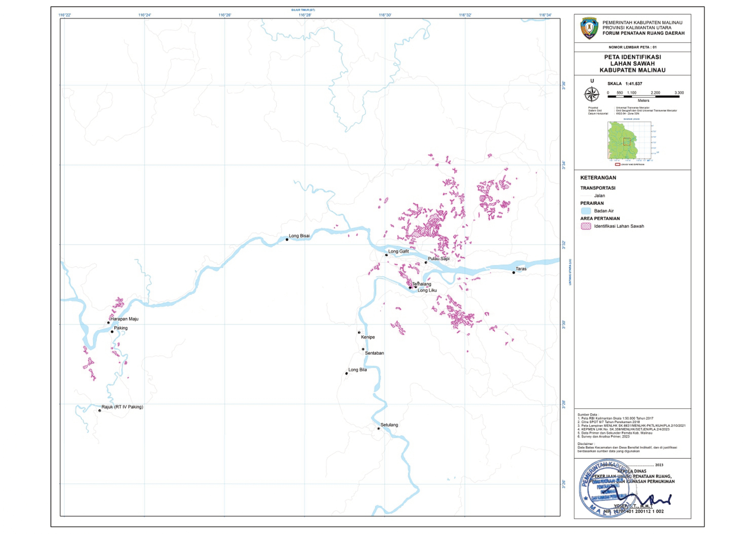The image size is (756, 534).
Task: Click the Long Bila village point marker
Action: (346, 374)
